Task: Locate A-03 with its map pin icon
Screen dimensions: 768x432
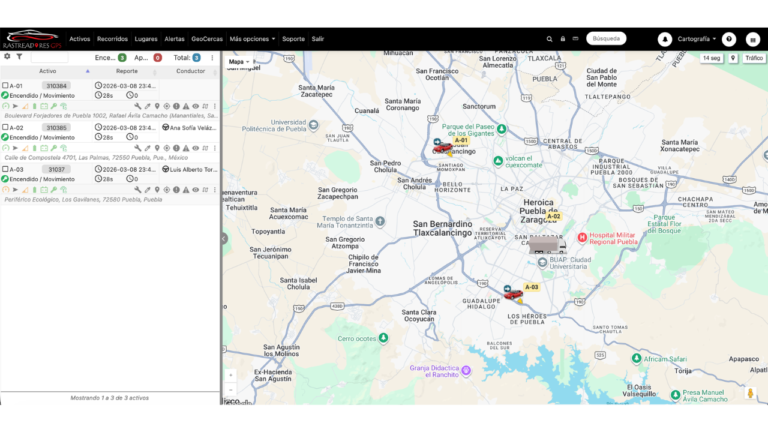Action: [157, 190]
